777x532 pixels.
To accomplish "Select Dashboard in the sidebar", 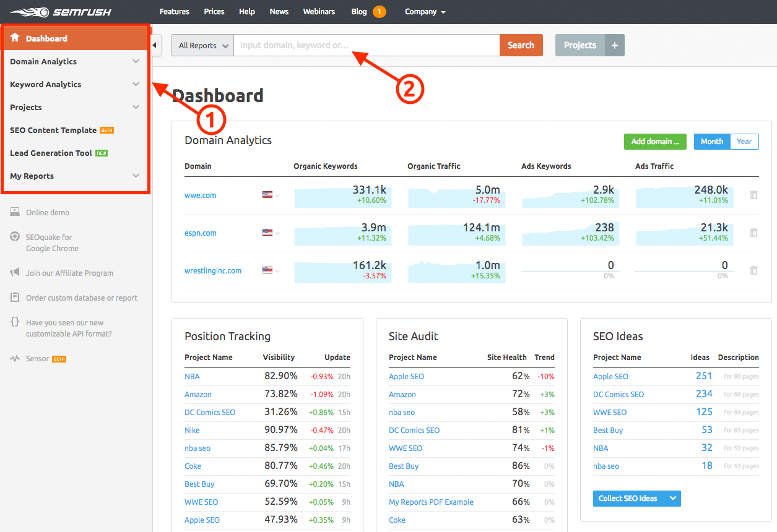I will 75,38.
